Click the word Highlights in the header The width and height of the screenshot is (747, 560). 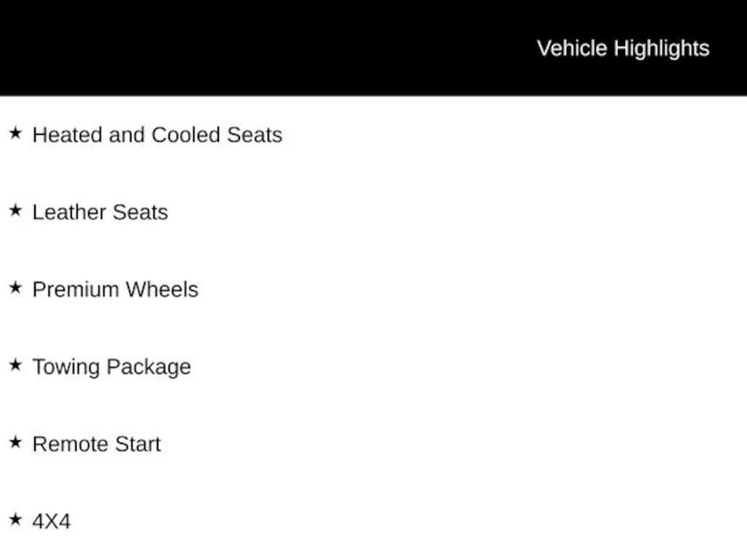pos(662,49)
